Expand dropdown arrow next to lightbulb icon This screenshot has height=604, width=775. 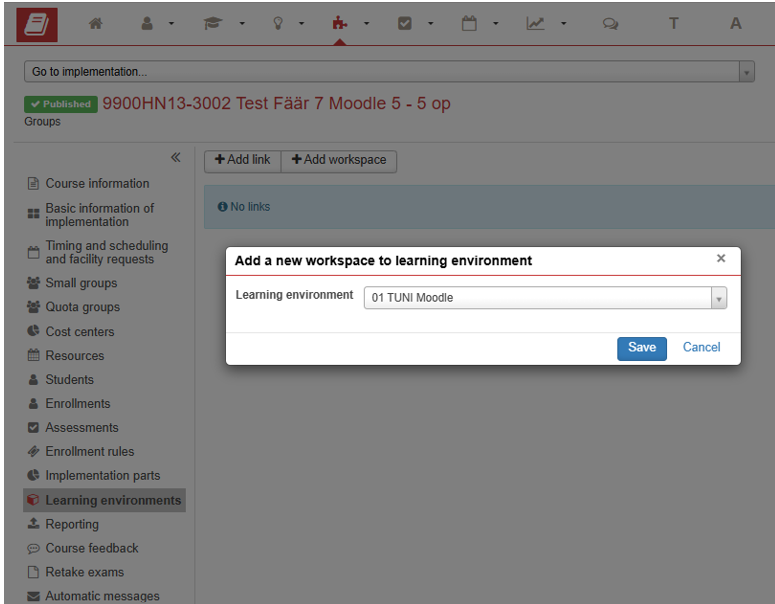coord(301,23)
